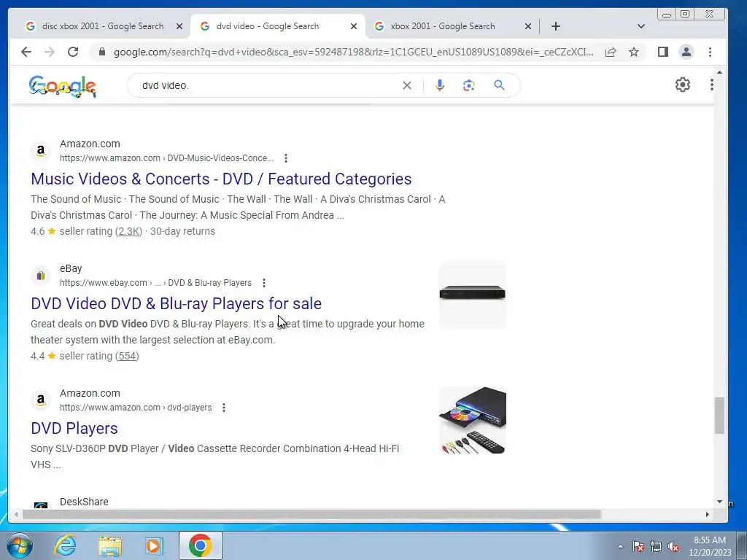Open Chrome profile avatar
Image resolution: width=747 pixels, height=560 pixels.
coord(686,52)
